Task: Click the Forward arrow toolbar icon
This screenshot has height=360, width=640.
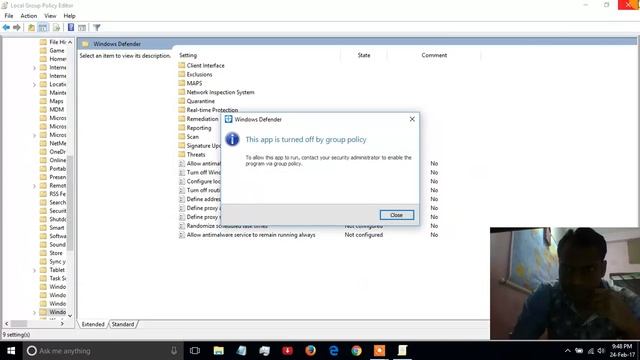Action: [x=17, y=28]
